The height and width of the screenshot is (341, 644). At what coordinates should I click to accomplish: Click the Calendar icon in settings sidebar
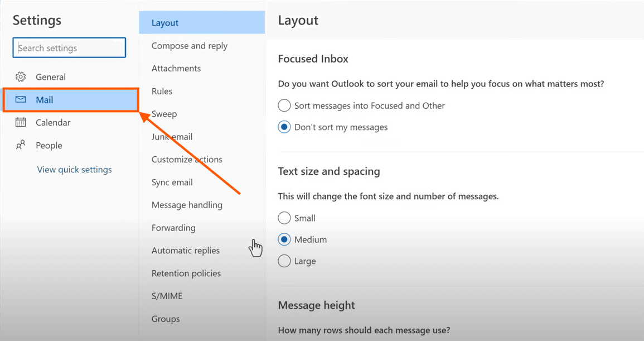pyautogui.click(x=21, y=122)
